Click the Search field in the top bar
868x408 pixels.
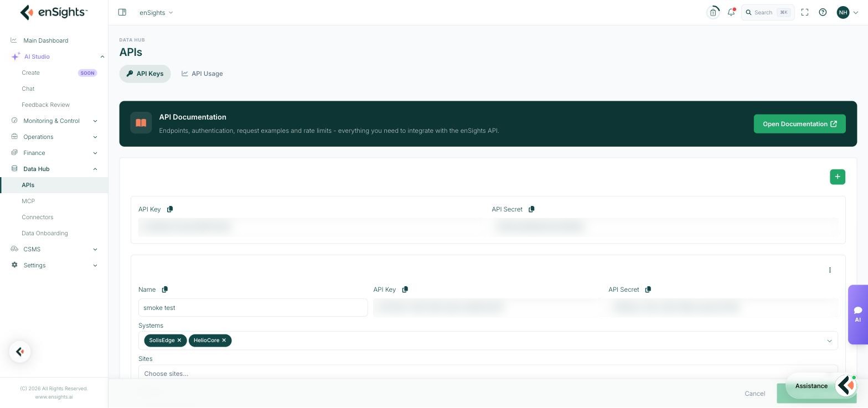click(768, 12)
